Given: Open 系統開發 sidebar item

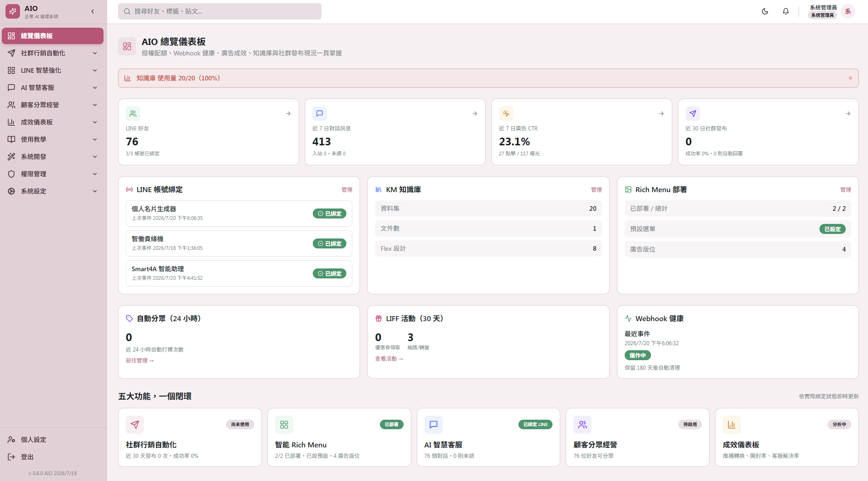Looking at the screenshot, I should 53,157.
